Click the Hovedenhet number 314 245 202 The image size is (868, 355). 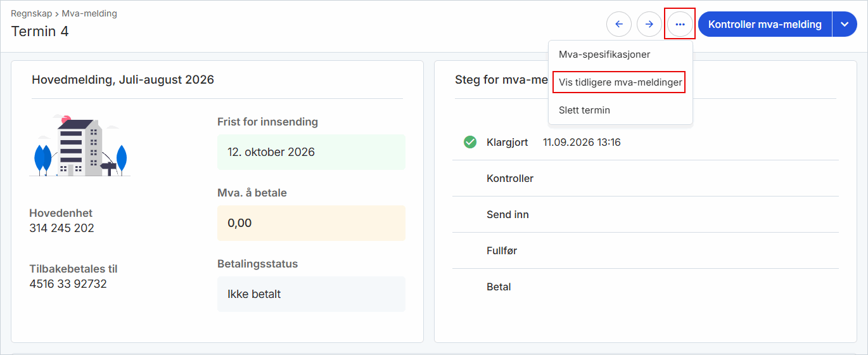(61, 228)
